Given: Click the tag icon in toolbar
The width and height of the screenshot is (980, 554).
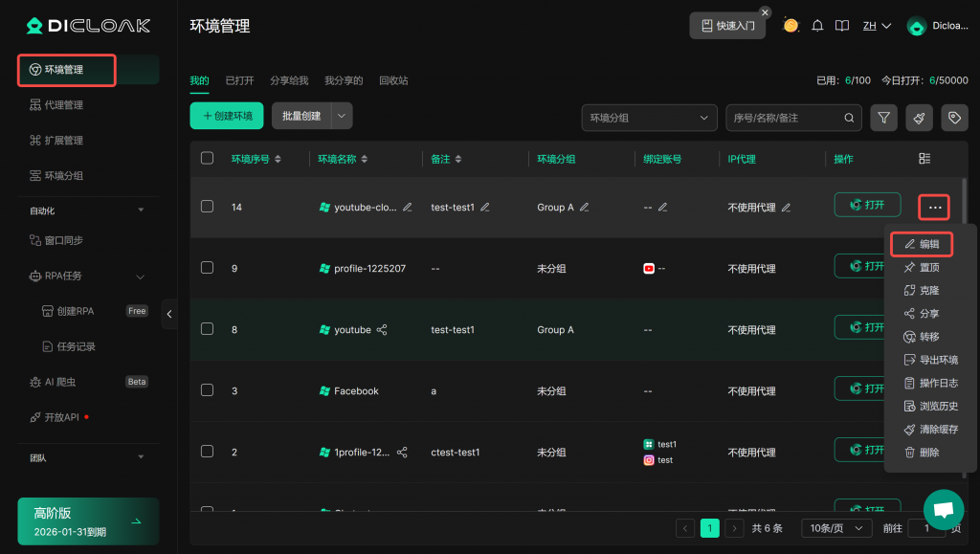Looking at the screenshot, I should [x=953, y=118].
